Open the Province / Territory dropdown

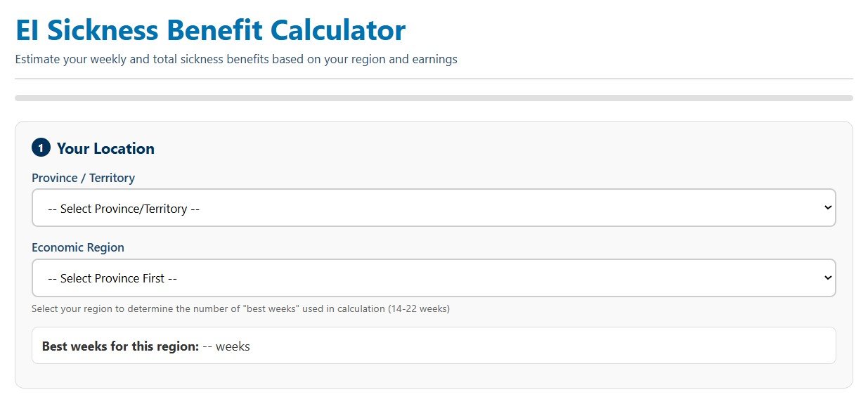pos(434,208)
